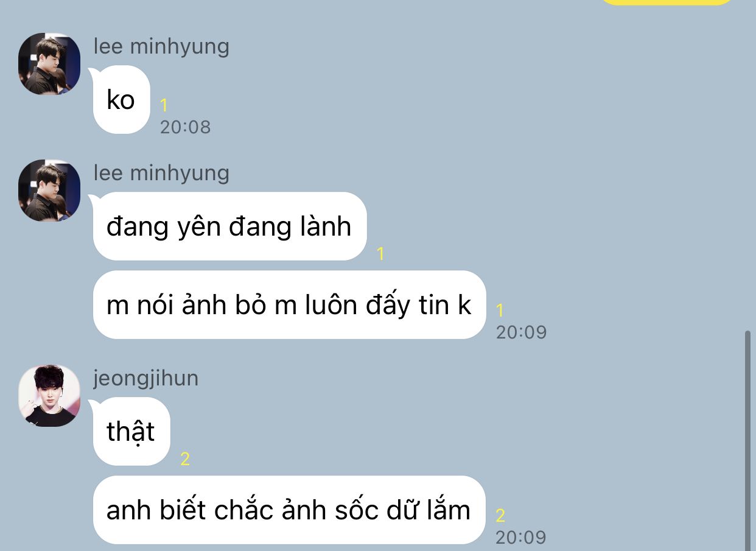Select the "đang yên đang lành" message
The width and height of the screenshot is (756, 551).
click(x=229, y=226)
